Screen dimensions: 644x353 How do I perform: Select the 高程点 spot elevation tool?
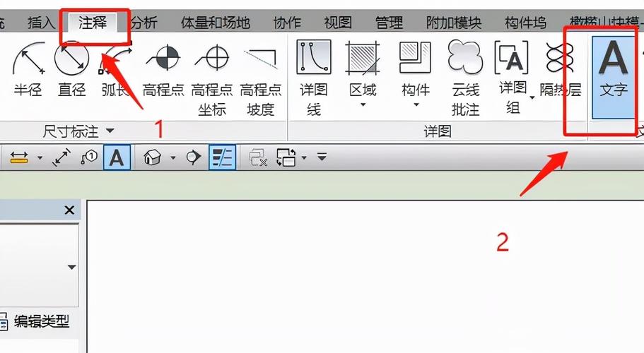coord(163,71)
